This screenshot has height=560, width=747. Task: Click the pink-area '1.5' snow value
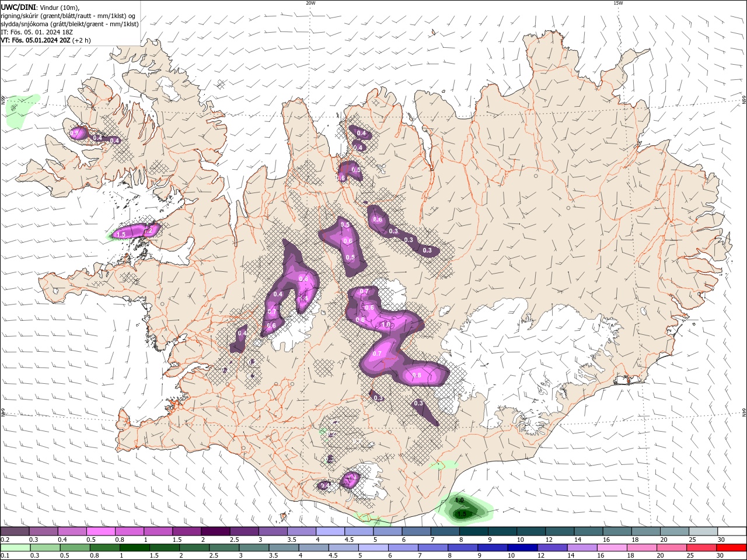pos(121,235)
